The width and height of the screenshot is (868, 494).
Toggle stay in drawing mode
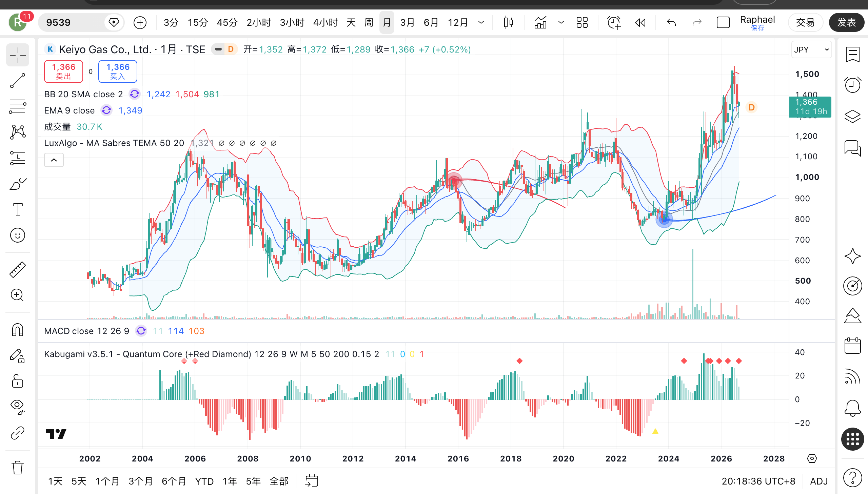18,355
